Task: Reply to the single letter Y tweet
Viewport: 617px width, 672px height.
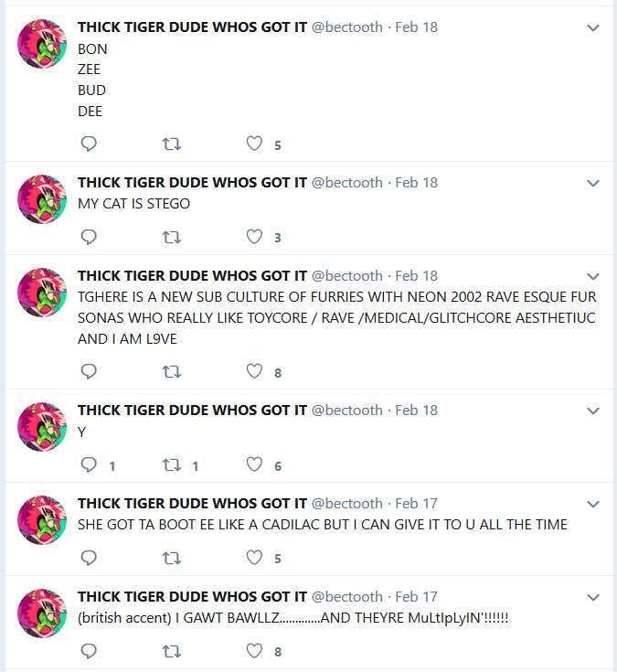Action: click(x=89, y=464)
